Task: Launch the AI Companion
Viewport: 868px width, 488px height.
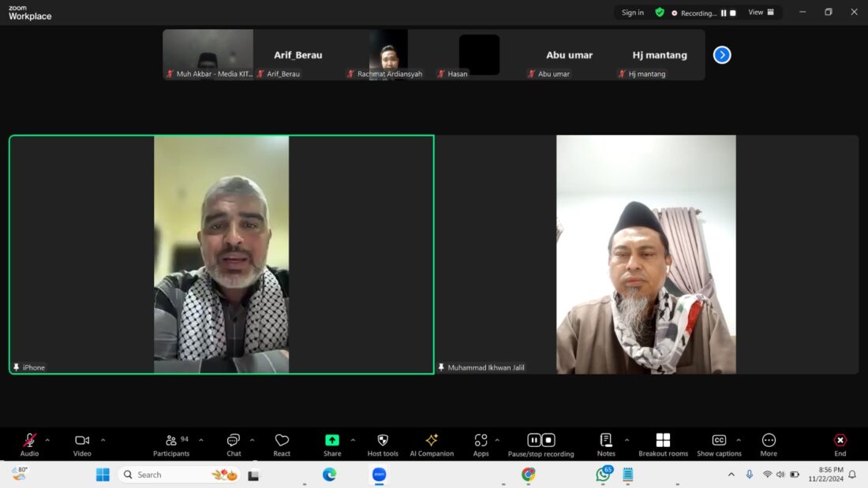Action: coord(432,445)
